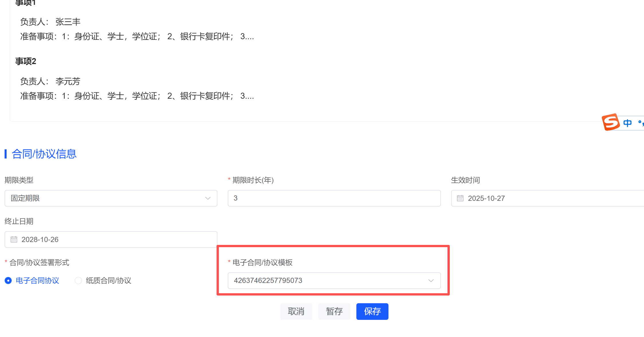Click the punctuation icon in Sogou bar
The width and height of the screenshot is (644, 337).
(641, 123)
